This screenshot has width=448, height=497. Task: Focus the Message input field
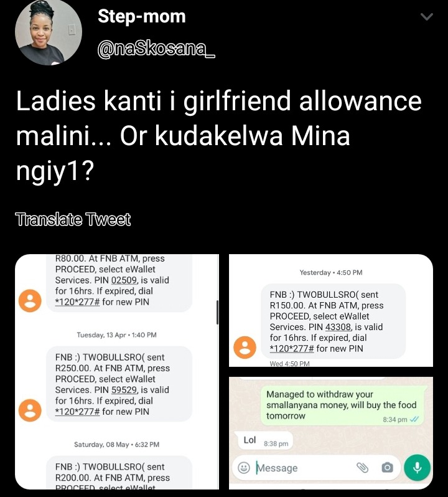click(304, 468)
